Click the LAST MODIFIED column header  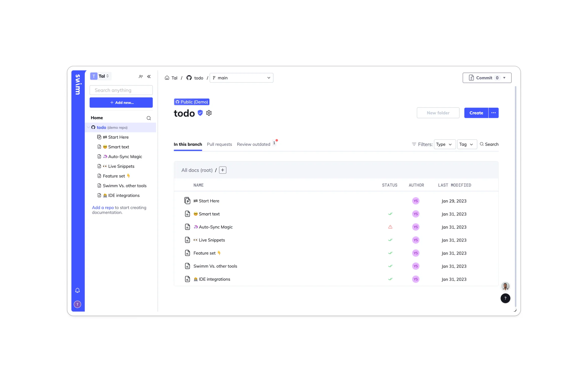click(455, 185)
